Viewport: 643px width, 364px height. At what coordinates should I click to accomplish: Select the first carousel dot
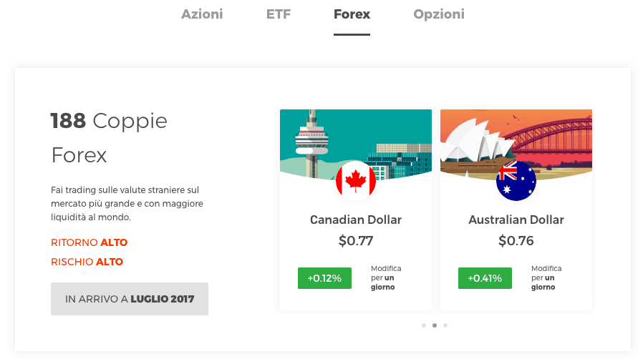(x=424, y=325)
